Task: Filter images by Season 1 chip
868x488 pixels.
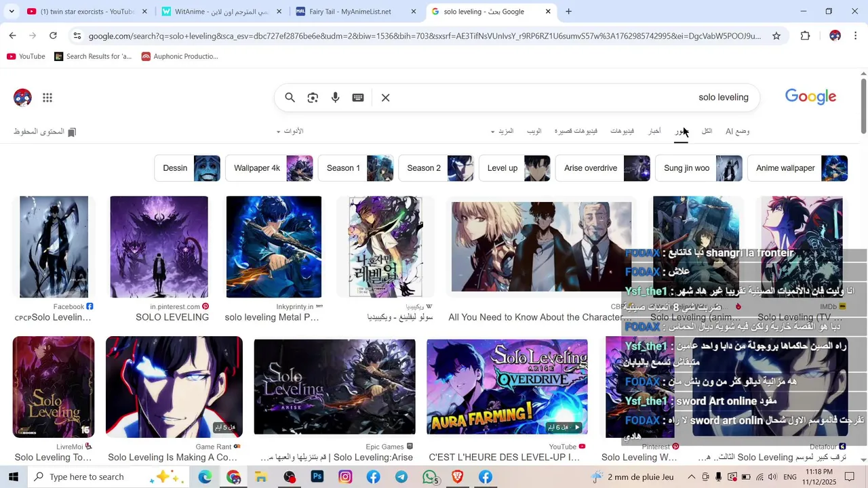Action: click(x=355, y=168)
